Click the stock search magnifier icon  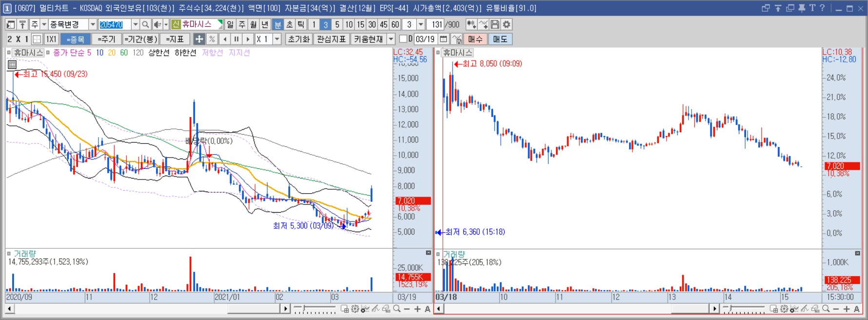click(x=145, y=24)
